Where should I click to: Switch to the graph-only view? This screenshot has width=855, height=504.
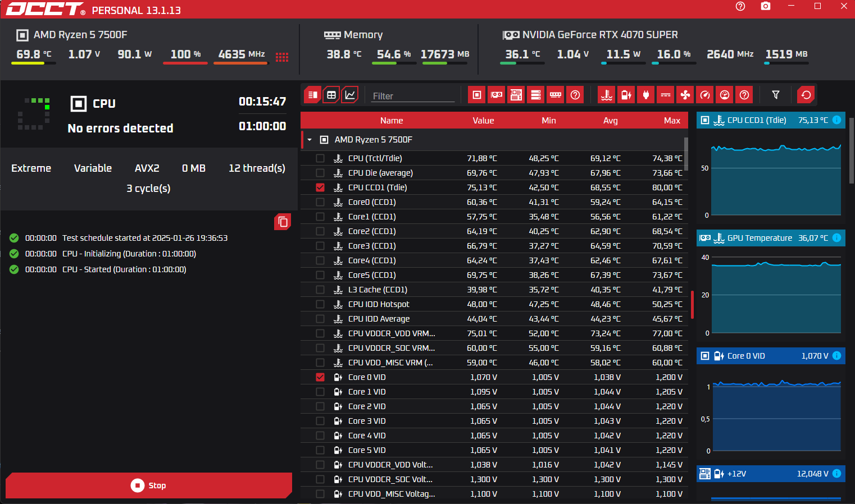(x=350, y=95)
